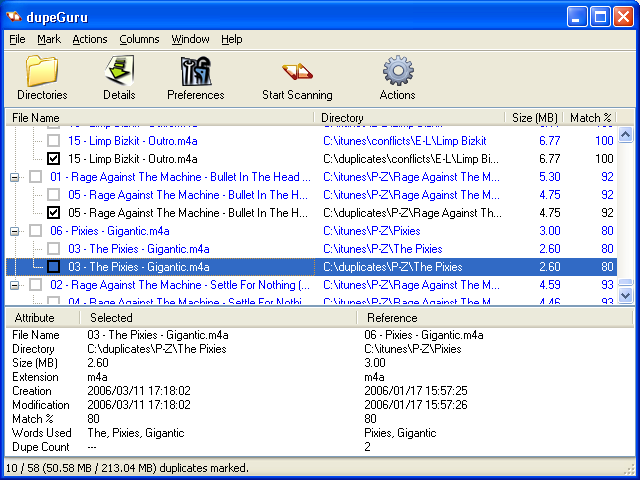This screenshot has width=640, height=480.
Task: Sort by Directory column header
Action: (x=410, y=118)
